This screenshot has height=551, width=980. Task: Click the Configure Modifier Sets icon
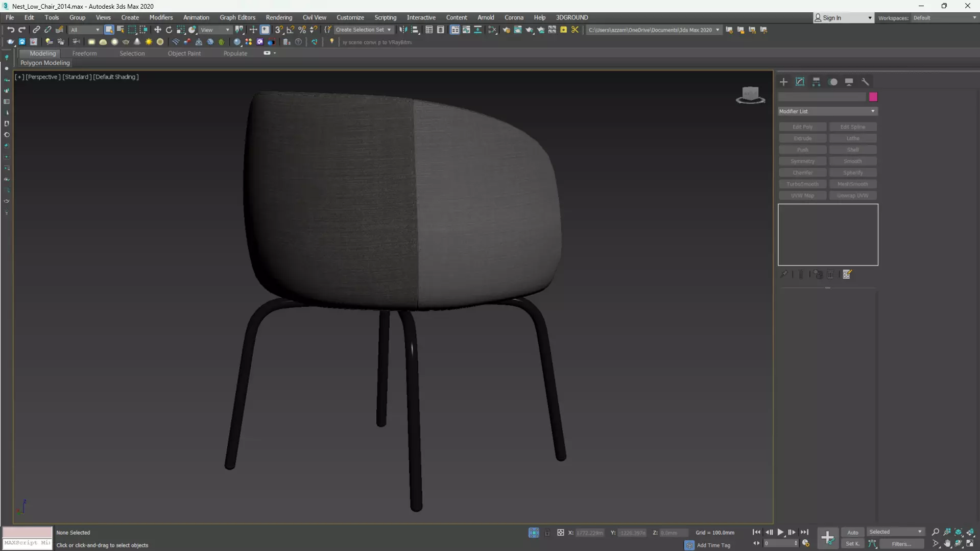847,275
